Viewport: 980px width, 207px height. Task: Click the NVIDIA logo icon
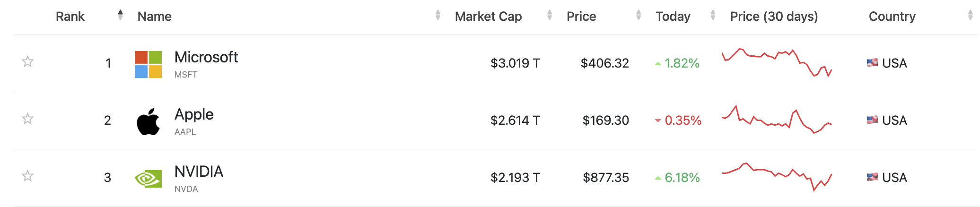[148, 179]
